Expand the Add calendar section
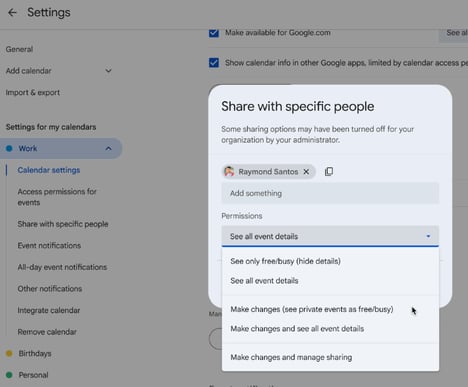 point(108,71)
